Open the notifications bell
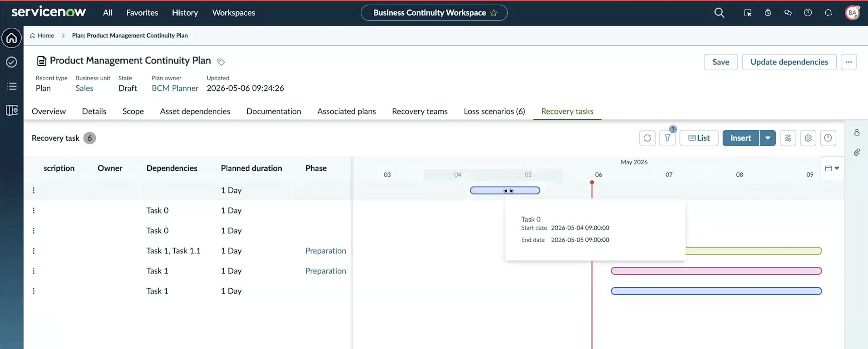The image size is (868, 349). (828, 13)
